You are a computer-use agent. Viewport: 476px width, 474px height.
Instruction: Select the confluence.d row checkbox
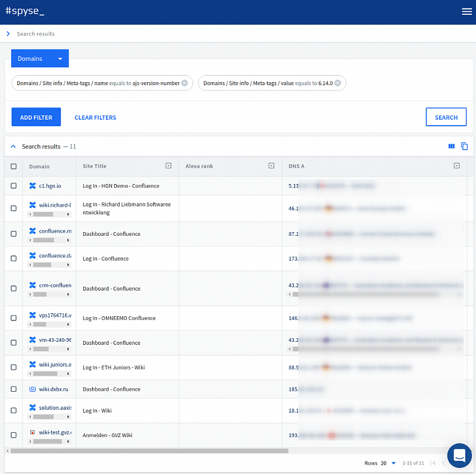pos(14,258)
